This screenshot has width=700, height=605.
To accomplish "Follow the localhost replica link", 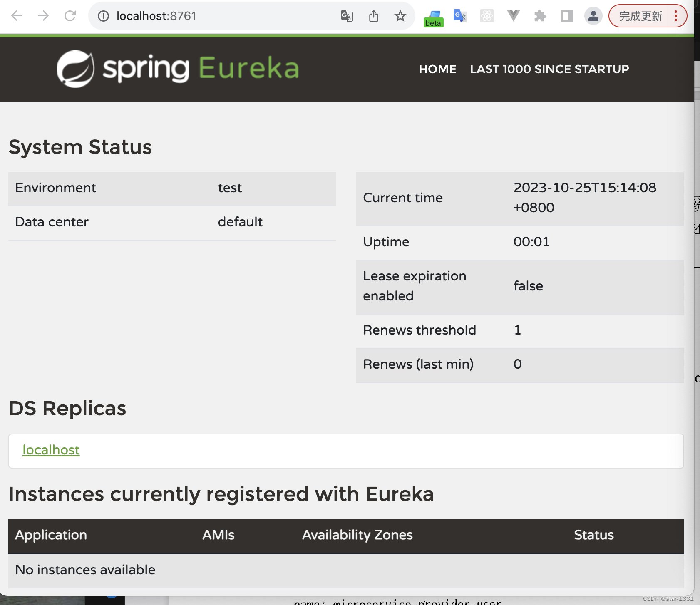I will point(51,450).
